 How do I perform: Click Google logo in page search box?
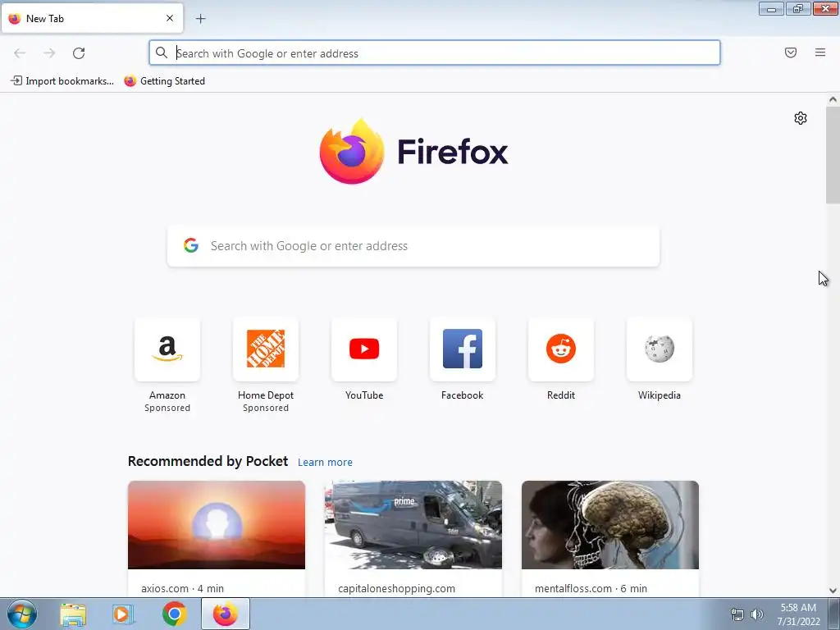190,245
